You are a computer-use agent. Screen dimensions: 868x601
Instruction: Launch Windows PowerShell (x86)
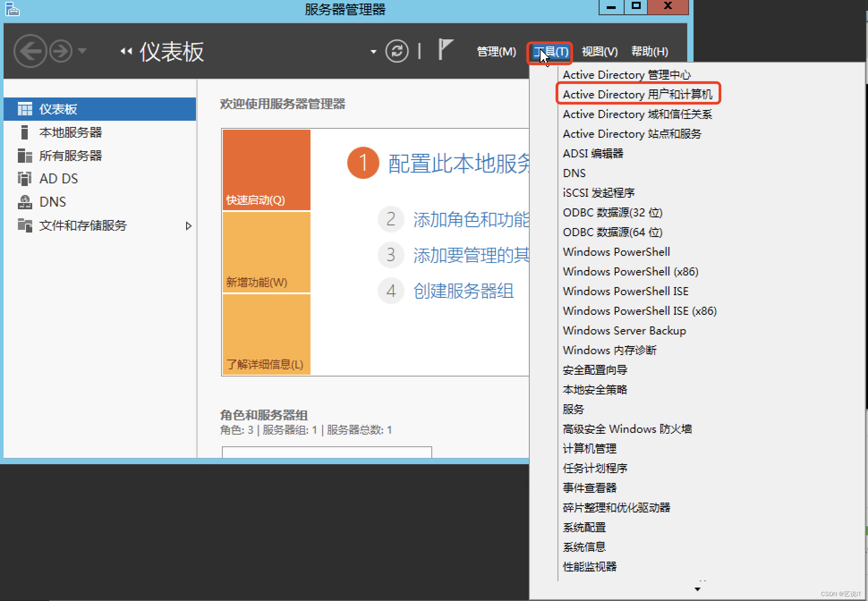(631, 271)
